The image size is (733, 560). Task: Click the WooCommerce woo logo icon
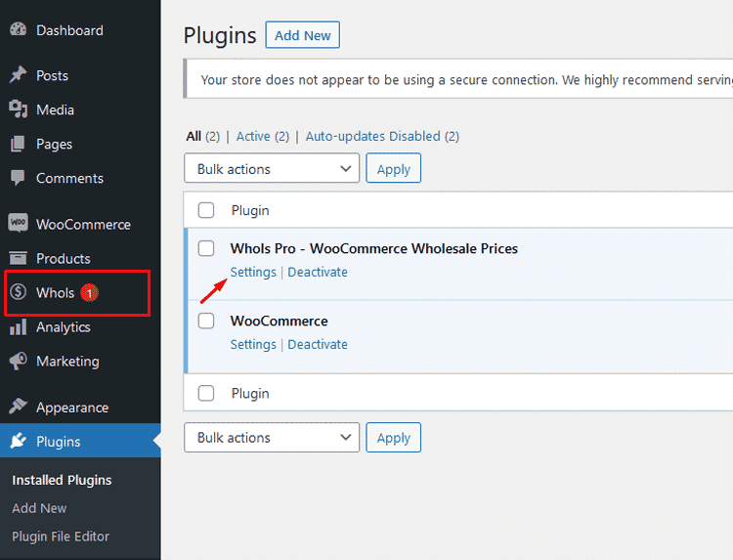(19, 223)
